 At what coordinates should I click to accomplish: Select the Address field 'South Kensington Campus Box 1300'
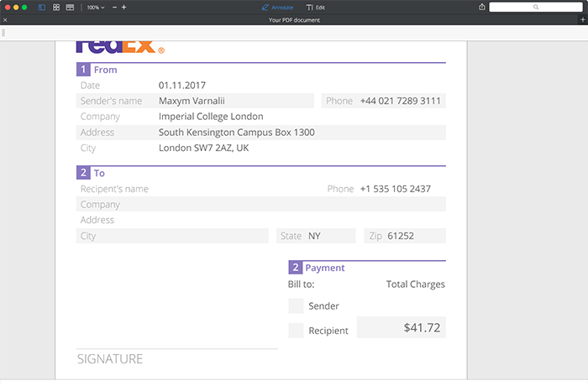click(x=261, y=133)
